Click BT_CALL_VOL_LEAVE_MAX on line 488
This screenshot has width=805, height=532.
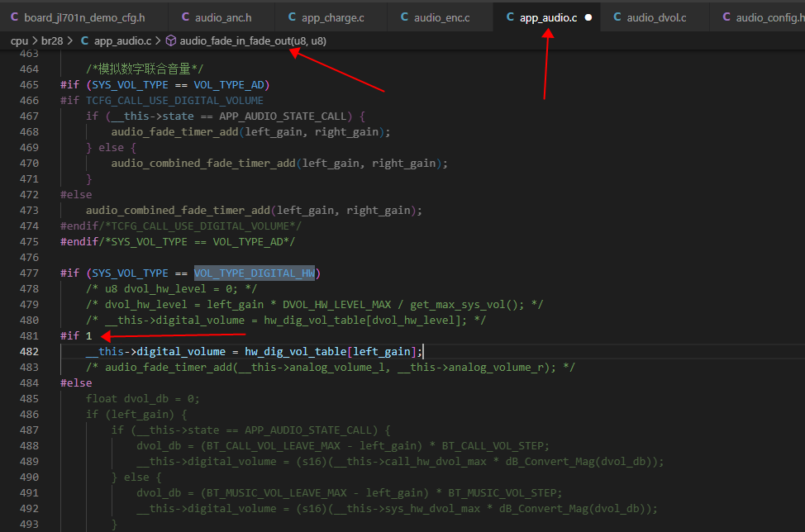(x=274, y=446)
